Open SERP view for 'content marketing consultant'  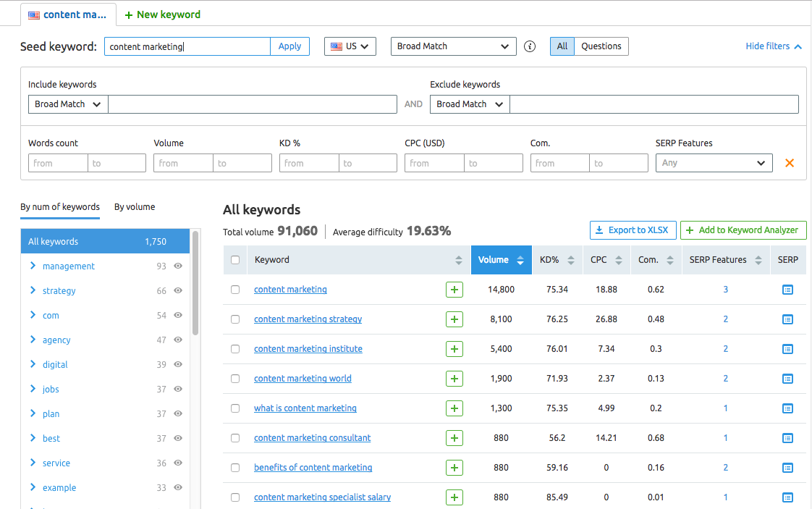(x=787, y=438)
